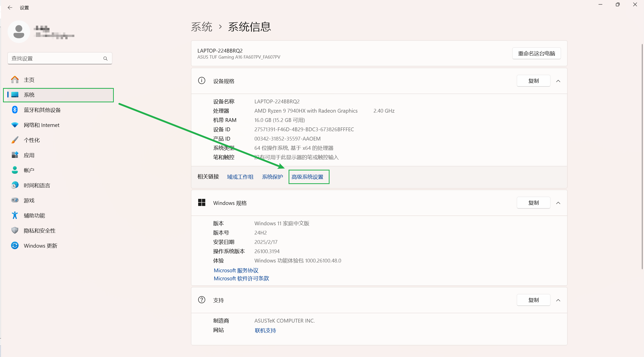This screenshot has width=644, height=357.
Task: Open 游戏 via the gamepad icon
Action: coord(15,200)
